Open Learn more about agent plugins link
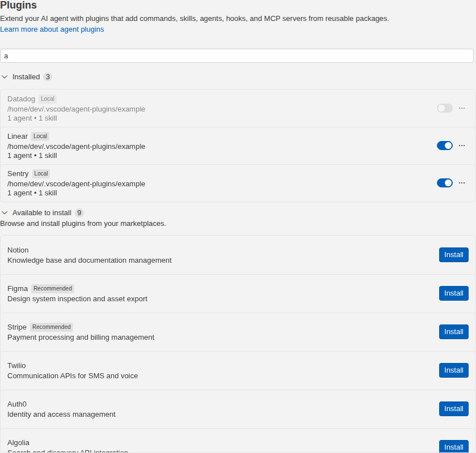 point(52,29)
